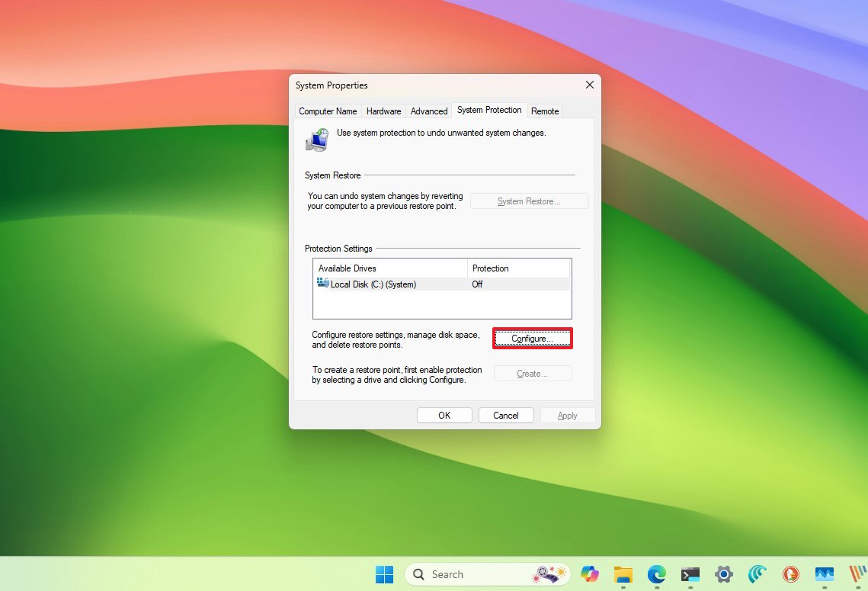Click OK to confirm System Properties
This screenshot has height=591, width=868.
(444, 415)
